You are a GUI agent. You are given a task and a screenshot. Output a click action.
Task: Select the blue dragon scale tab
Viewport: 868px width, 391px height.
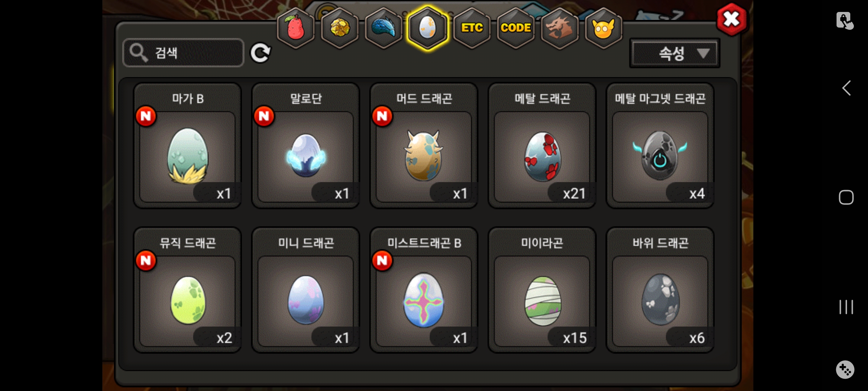[384, 28]
